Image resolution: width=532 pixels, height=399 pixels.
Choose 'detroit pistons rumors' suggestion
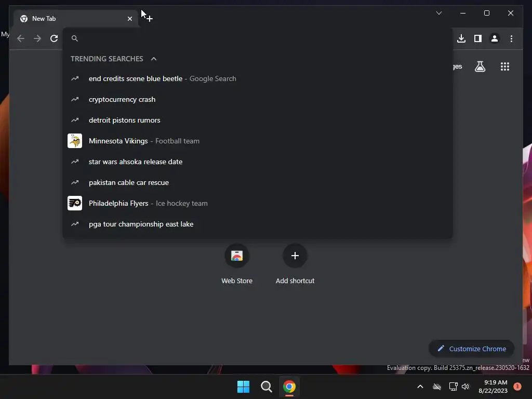coord(258,120)
